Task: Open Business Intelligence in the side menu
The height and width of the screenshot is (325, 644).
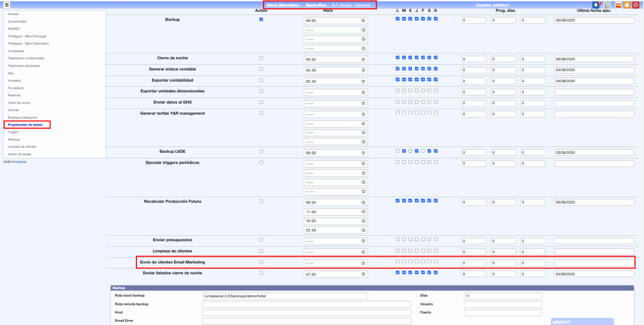Action: pyautogui.click(x=23, y=118)
